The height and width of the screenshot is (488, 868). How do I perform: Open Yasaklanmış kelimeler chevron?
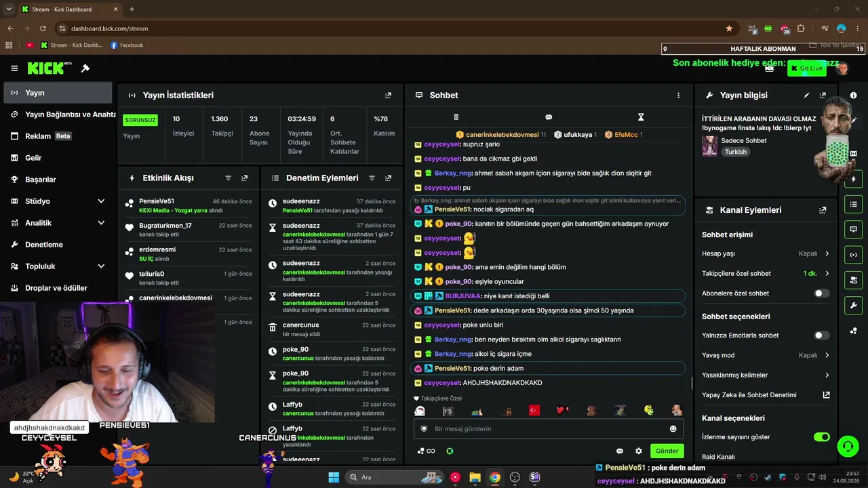(x=827, y=375)
